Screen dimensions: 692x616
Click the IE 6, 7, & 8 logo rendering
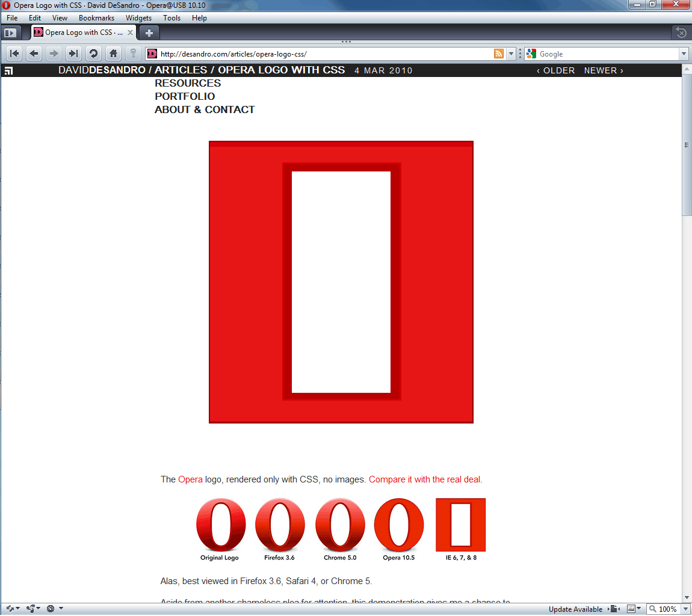click(461, 525)
